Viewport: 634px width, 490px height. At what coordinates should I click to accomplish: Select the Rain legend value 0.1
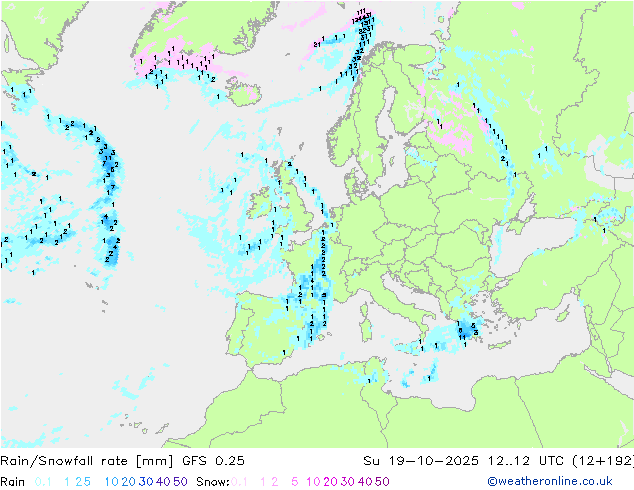(x=43, y=482)
